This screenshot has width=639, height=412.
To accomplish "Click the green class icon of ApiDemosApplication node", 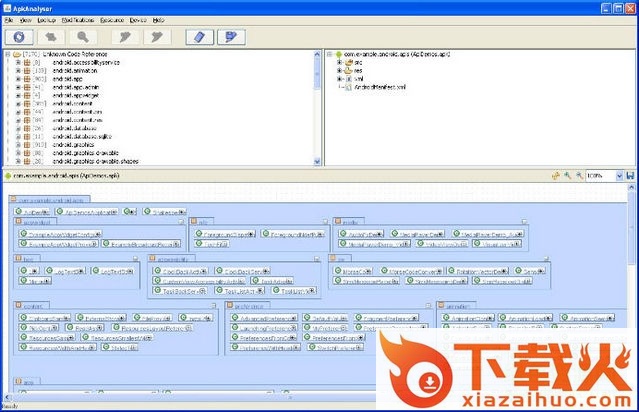I will (x=60, y=211).
